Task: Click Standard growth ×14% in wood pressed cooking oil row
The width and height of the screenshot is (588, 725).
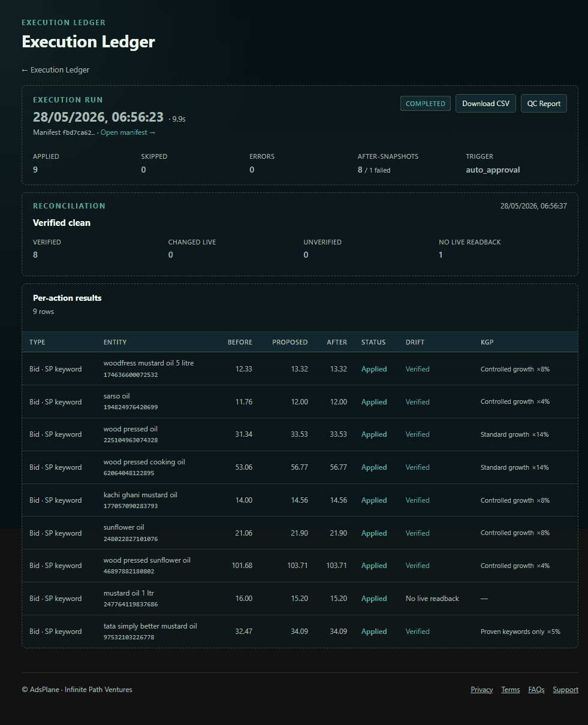Action: 514,467
